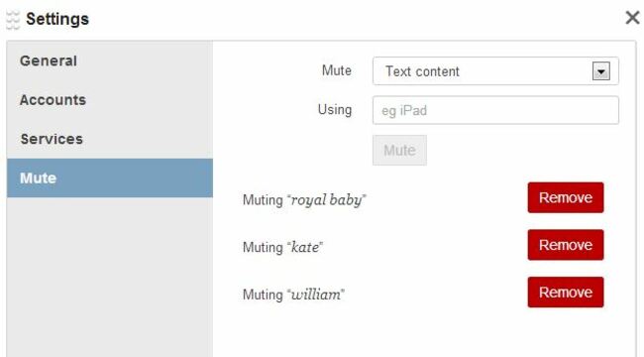Click the Muting 'kate' entry text
644x357 pixels.
pyautogui.click(x=282, y=247)
